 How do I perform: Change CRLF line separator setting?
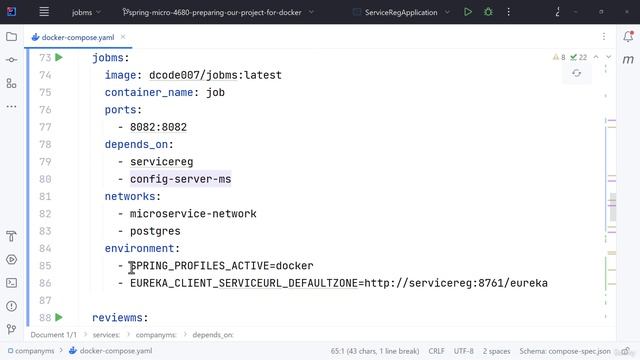(436, 351)
